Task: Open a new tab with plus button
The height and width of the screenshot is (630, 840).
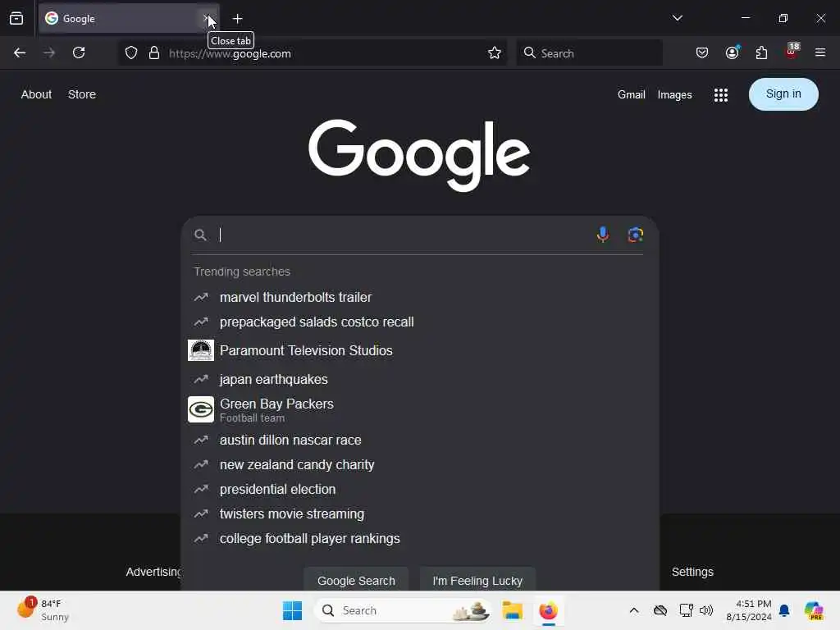Action: pos(237,19)
